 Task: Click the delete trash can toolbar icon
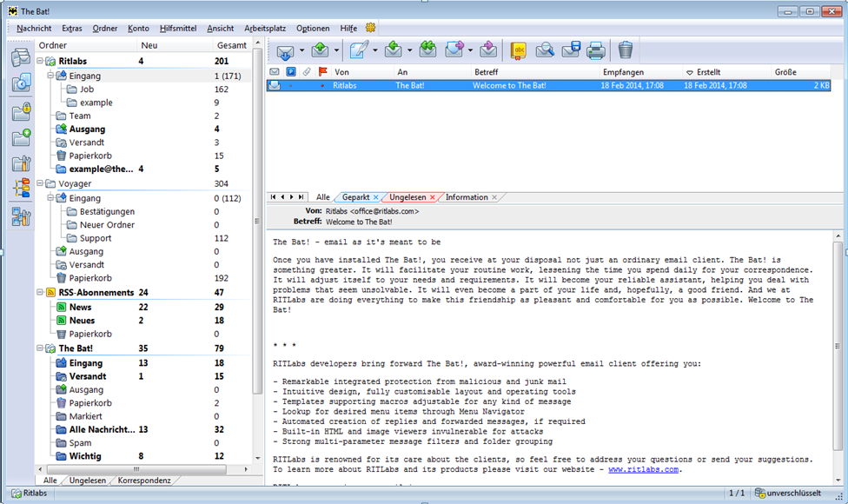pos(626,50)
